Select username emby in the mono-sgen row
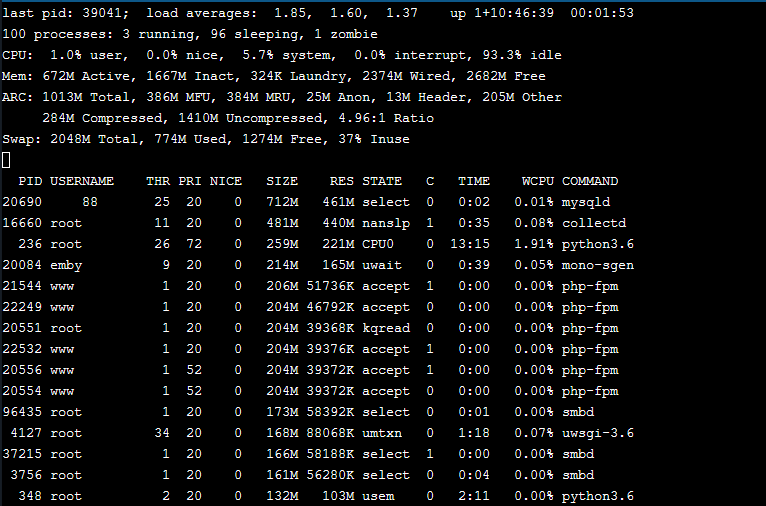This screenshot has height=506, width=766. 66,265
